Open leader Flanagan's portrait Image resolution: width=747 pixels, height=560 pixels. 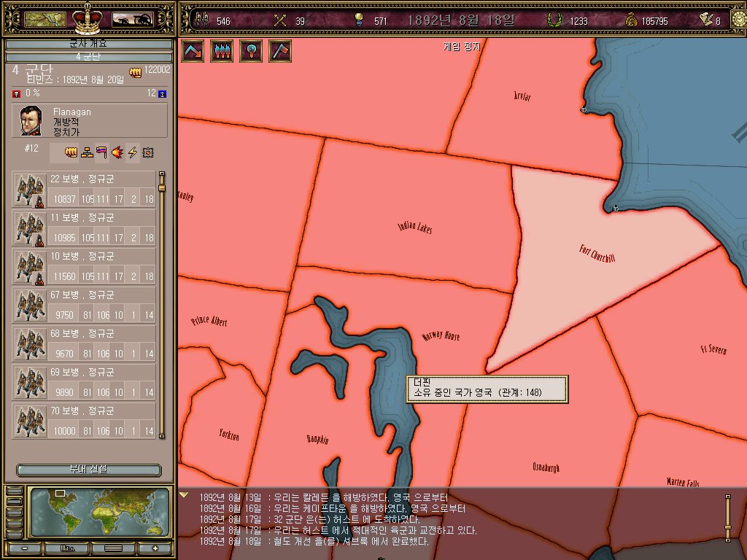pyautogui.click(x=31, y=120)
